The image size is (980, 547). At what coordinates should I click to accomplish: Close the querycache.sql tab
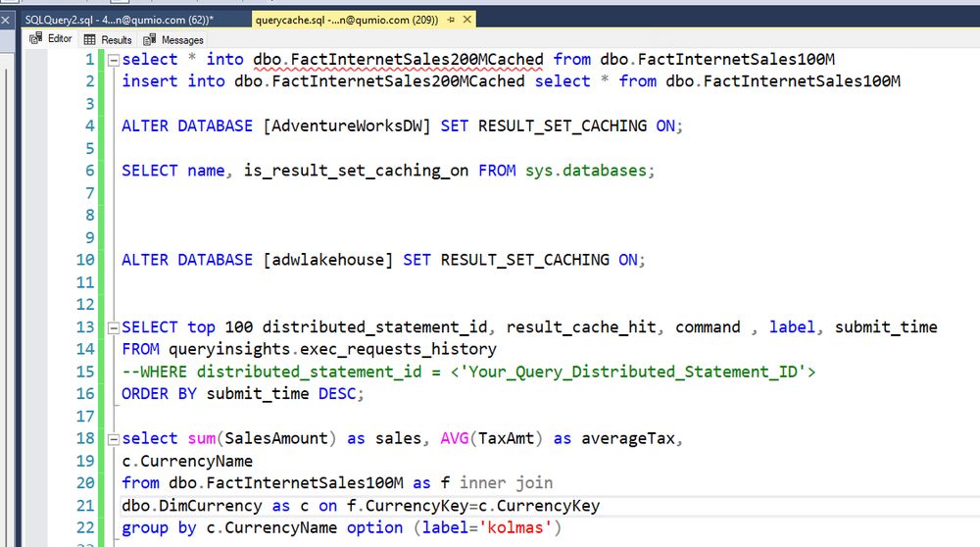(466, 20)
